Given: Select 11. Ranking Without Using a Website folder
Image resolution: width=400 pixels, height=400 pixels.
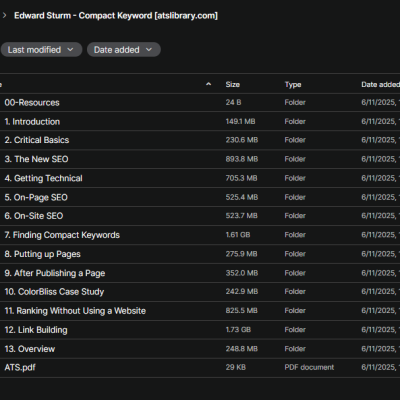Looking at the screenshot, I should pyautogui.click(x=75, y=311).
